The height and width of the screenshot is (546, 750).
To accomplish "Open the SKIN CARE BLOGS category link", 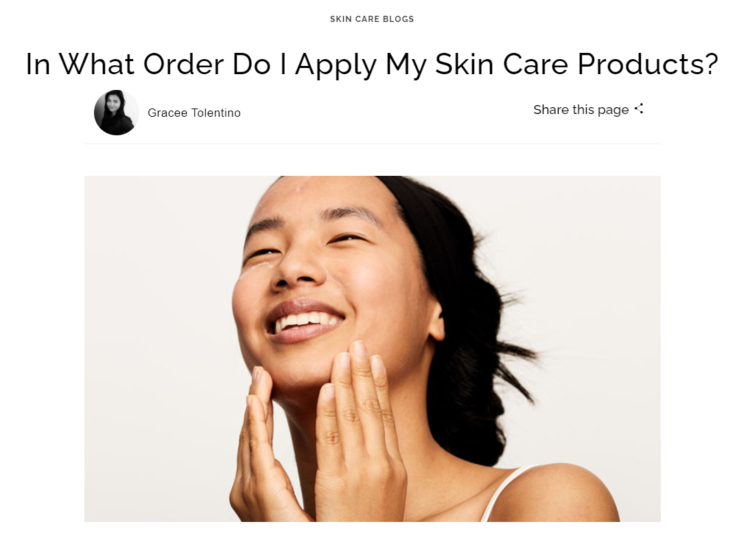I will click(x=372, y=19).
